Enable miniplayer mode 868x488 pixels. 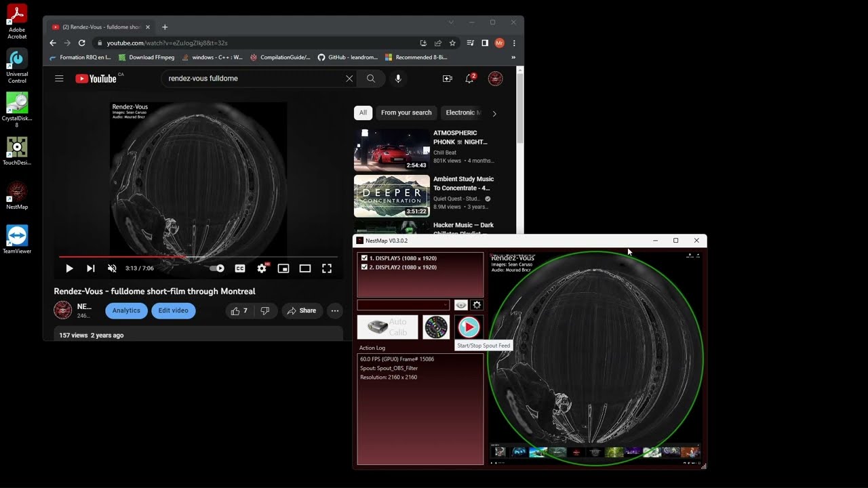283,268
